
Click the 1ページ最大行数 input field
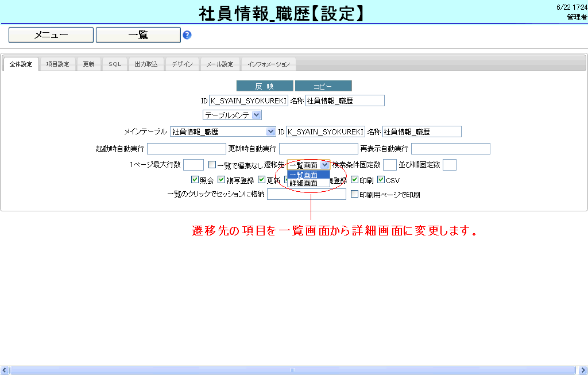click(x=193, y=165)
